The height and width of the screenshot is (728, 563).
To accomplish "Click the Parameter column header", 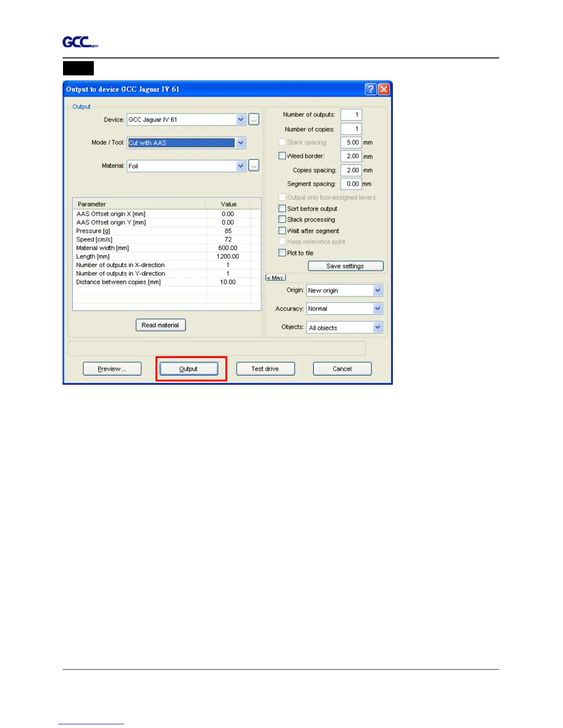I will (x=139, y=204).
